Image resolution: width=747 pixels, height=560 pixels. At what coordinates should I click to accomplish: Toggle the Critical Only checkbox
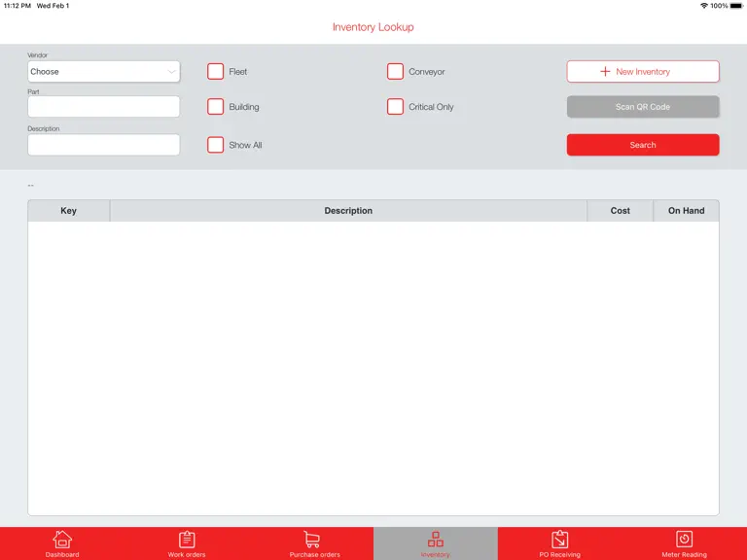point(395,107)
